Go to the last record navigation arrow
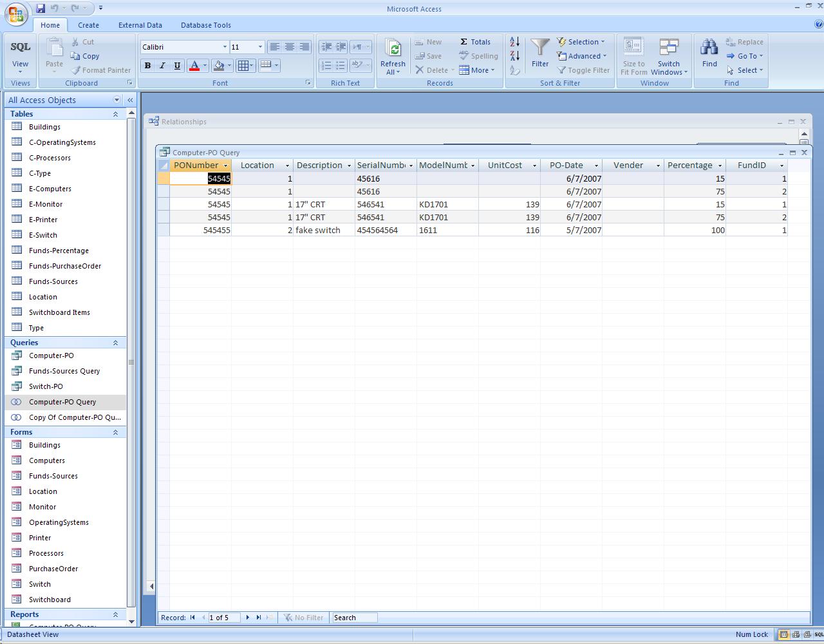The image size is (824, 644). click(259, 618)
